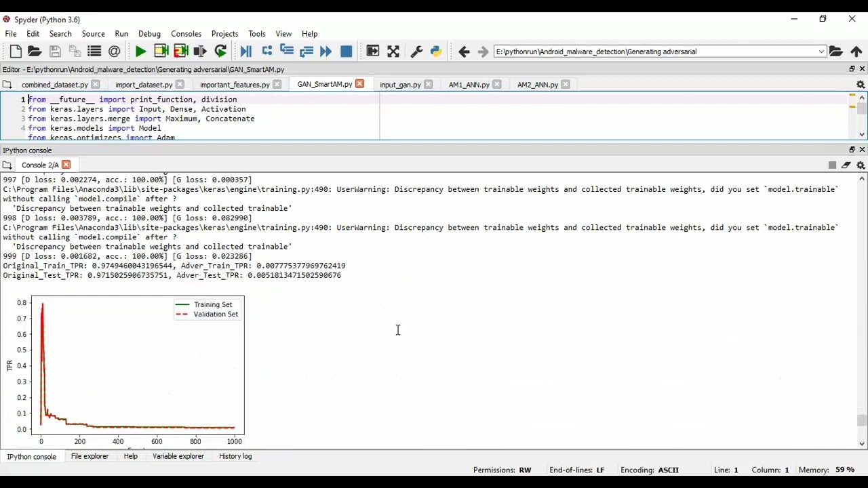Open the Source menu
Screen dimensions: 868x488
94,33
